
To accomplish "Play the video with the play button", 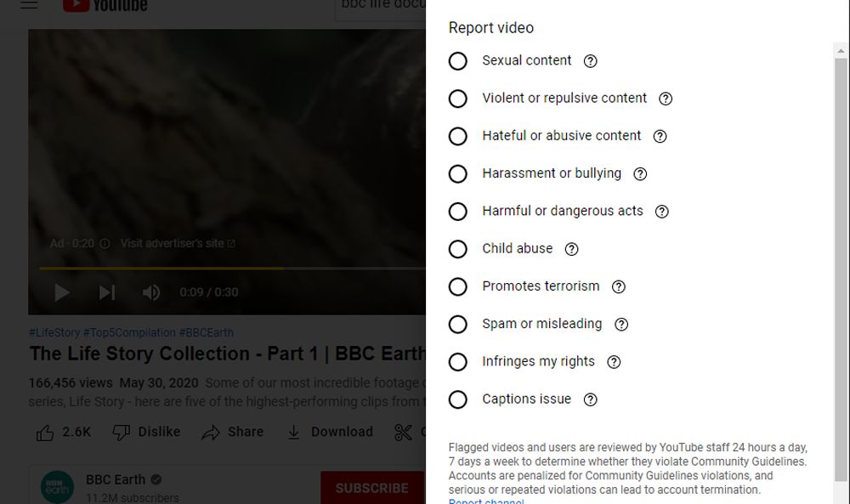I will coord(62,292).
